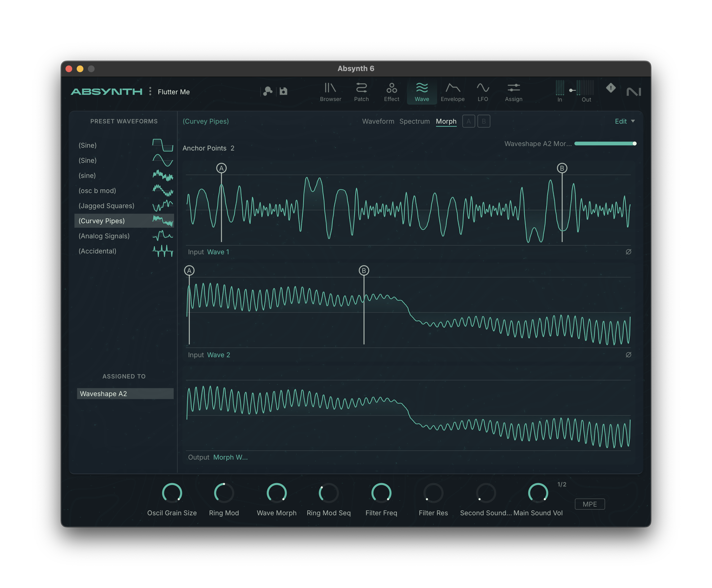Image resolution: width=712 pixels, height=588 pixels.
Task: Open the preset options three-dot menu
Action: (x=150, y=91)
